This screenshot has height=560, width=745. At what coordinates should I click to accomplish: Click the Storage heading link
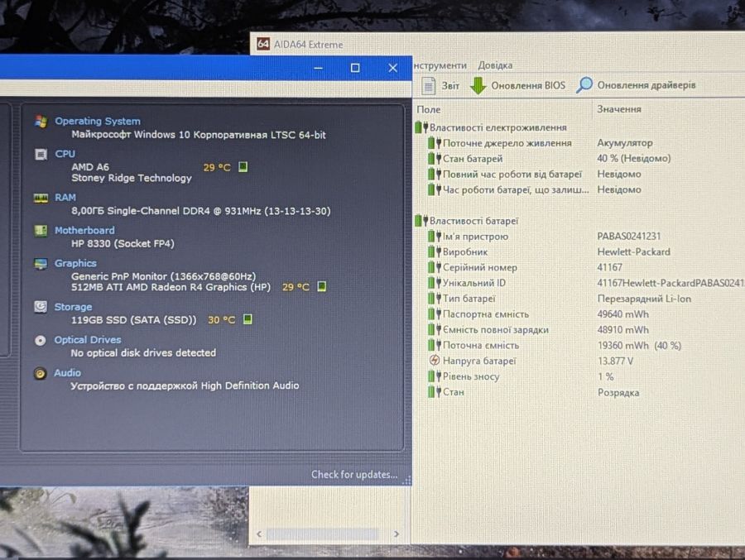(x=73, y=307)
